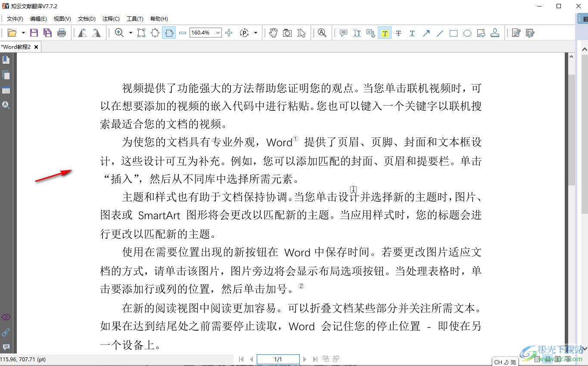This screenshot has width=588, height=366.
Task: Expand the Open file dropdown arrow
Action: click(x=23, y=33)
